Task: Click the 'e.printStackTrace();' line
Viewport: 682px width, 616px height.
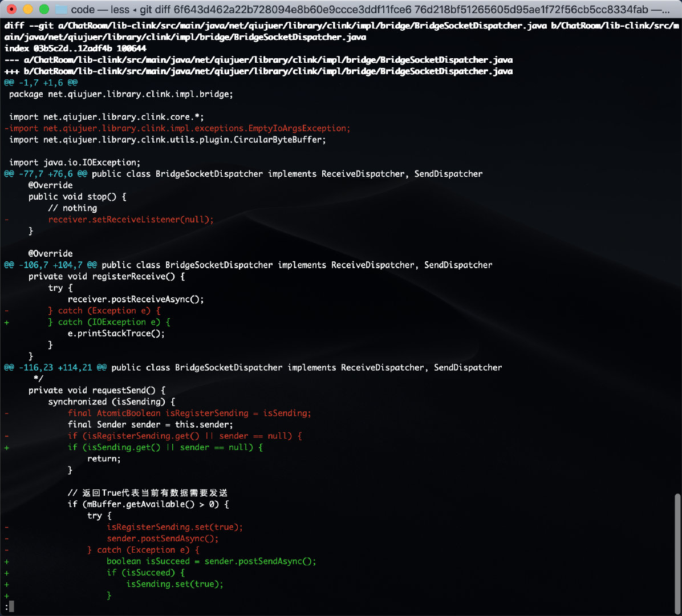Action: click(116, 333)
